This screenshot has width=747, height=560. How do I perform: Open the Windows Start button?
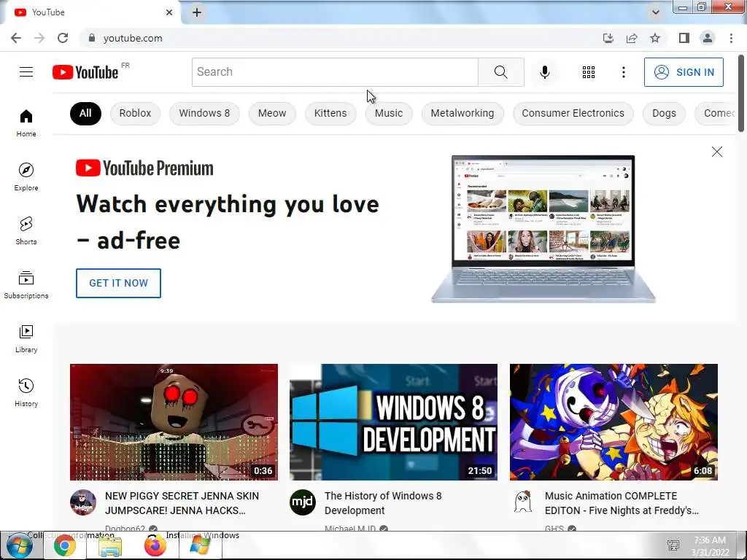tap(20, 545)
